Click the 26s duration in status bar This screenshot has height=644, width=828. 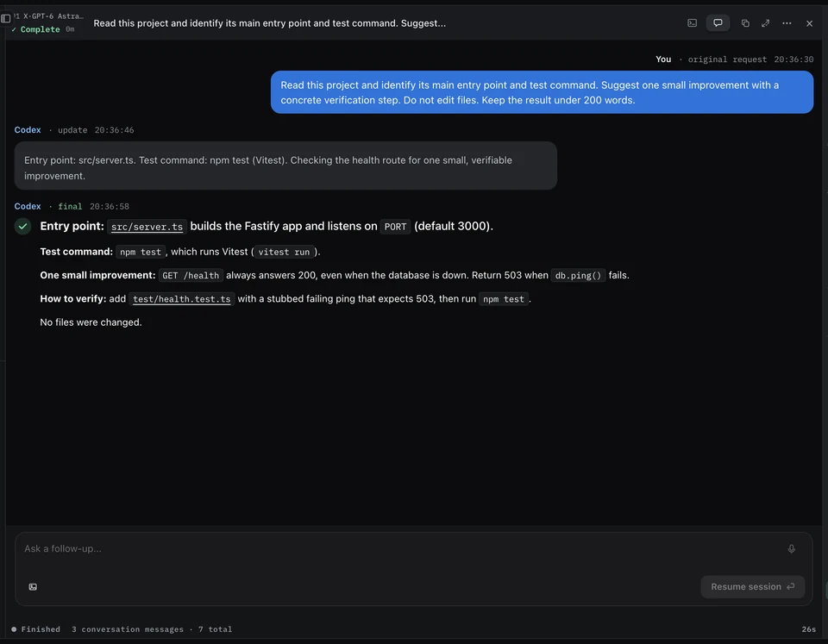pos(808,629)
